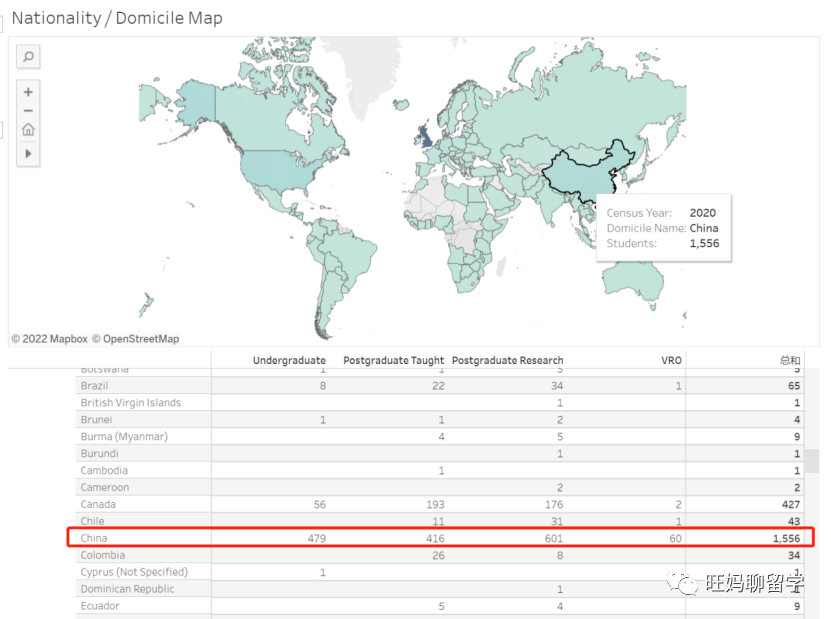This screenshot has height=619, width=831.
Task: Select the Brazil row label
Action: click(94, 385)
